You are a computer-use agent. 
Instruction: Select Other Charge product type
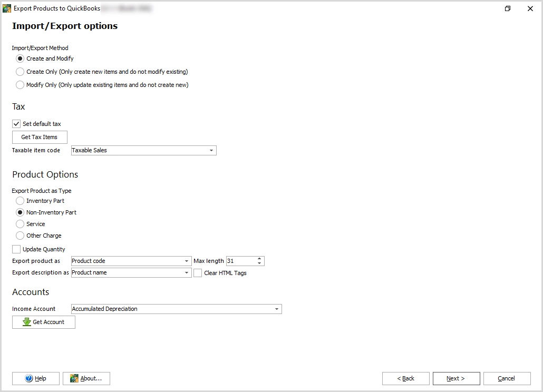tap(20, 236)
